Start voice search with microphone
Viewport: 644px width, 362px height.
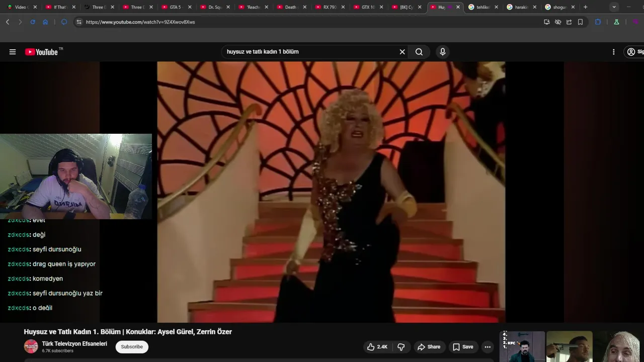(x=443, y=52)
